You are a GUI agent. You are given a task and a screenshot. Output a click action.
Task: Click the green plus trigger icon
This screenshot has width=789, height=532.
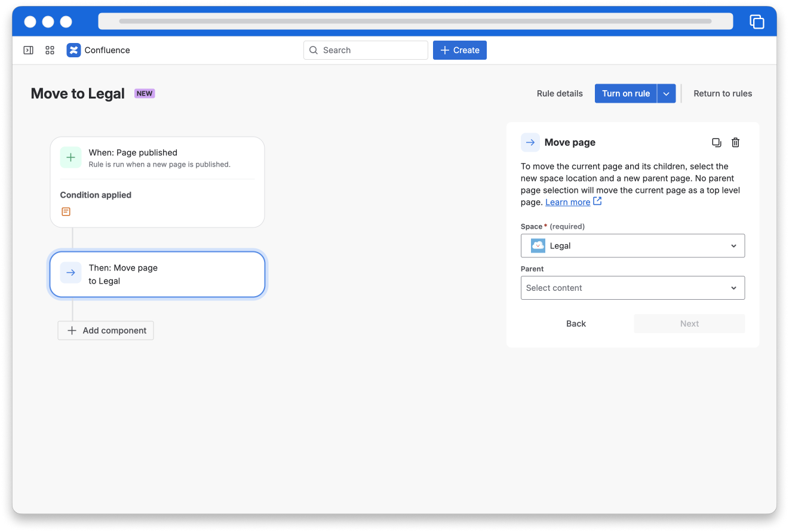pyautogui.click(x=70, y=158)
